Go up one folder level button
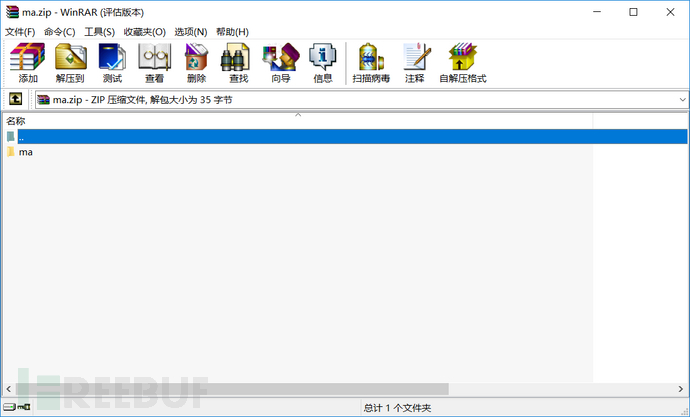The height and width of the screenshot is (417, 690). pos(15,99)
